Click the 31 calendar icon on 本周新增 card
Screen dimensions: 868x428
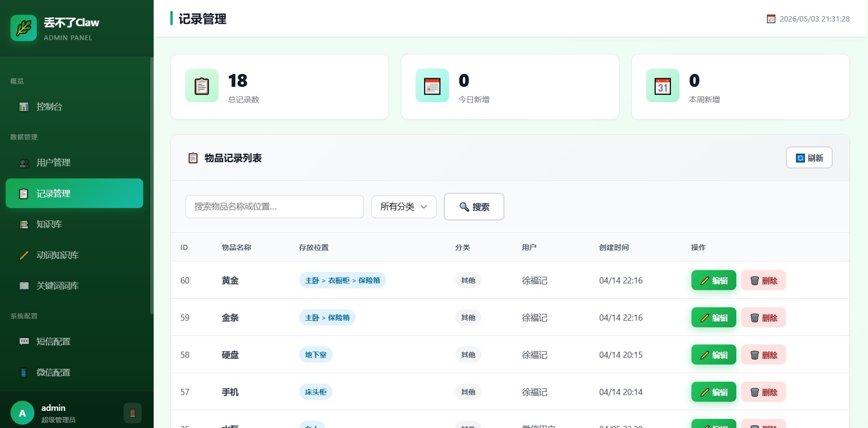pos(663,85)
